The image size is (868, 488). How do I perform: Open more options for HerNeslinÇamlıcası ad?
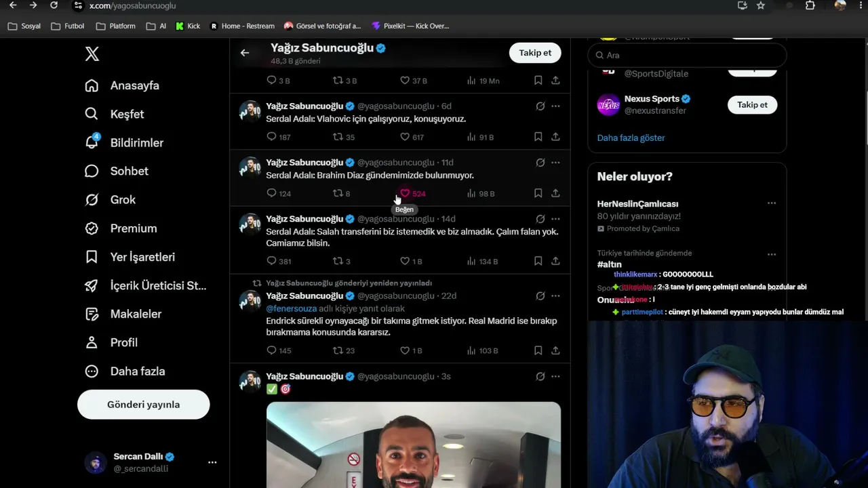771,203
